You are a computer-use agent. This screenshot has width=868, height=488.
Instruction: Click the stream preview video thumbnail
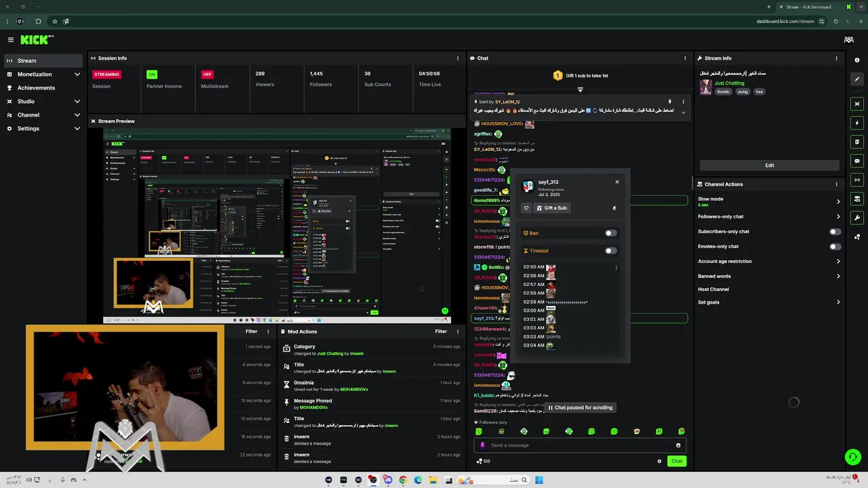pos(277,226)
